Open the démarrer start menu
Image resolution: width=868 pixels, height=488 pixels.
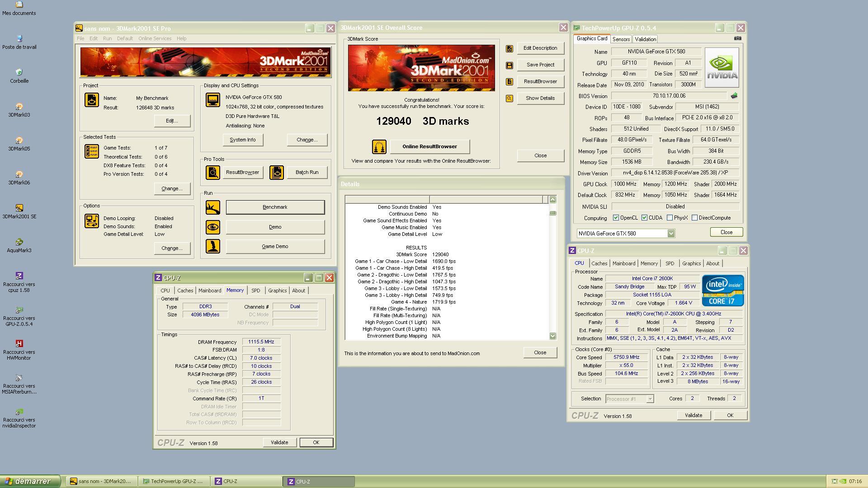30,482
